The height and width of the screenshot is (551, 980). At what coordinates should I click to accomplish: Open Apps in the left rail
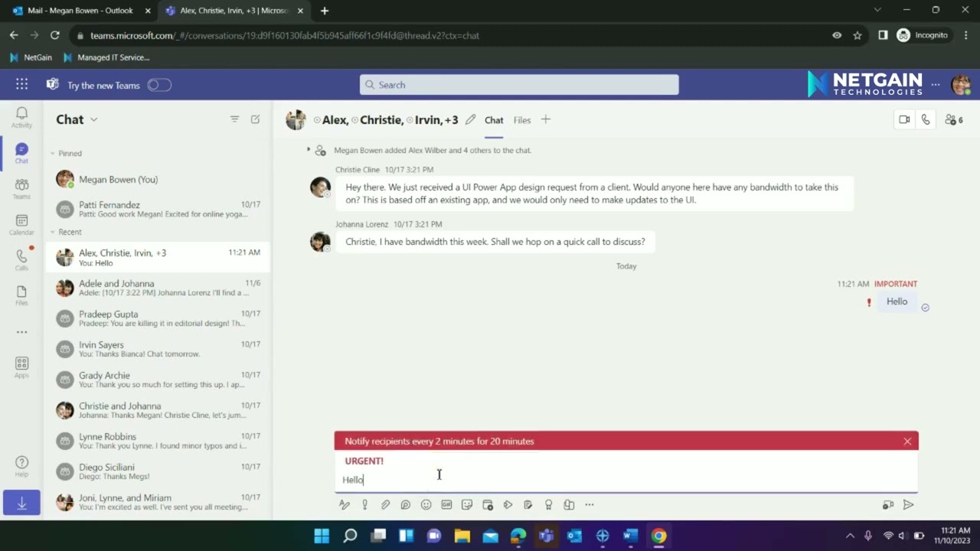tap(21, 367)
